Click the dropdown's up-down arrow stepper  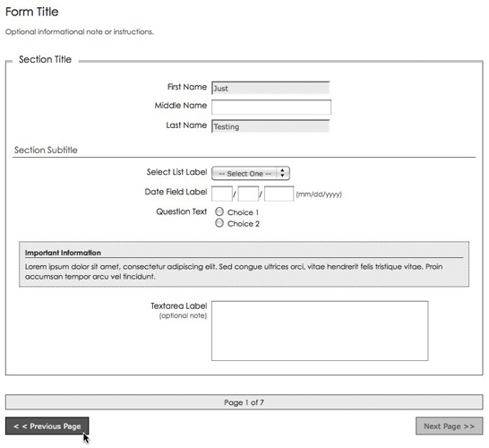282,173
